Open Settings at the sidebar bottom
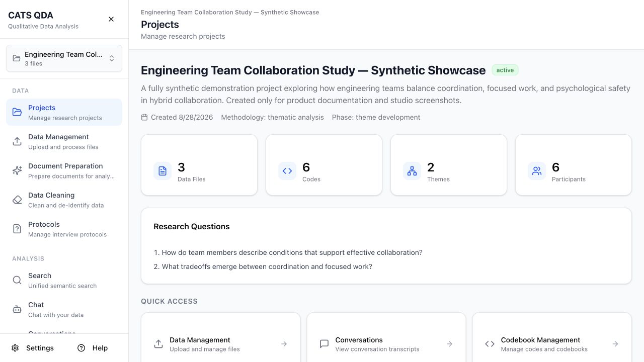The width and height of the screenshot is (644, 362). (33, 348)
